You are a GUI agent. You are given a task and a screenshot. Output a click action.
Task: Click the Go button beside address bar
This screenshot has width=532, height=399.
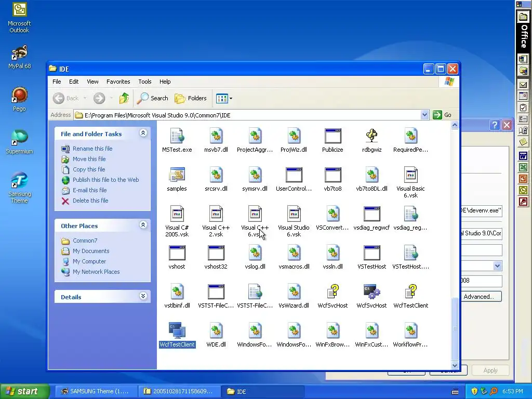443,115
